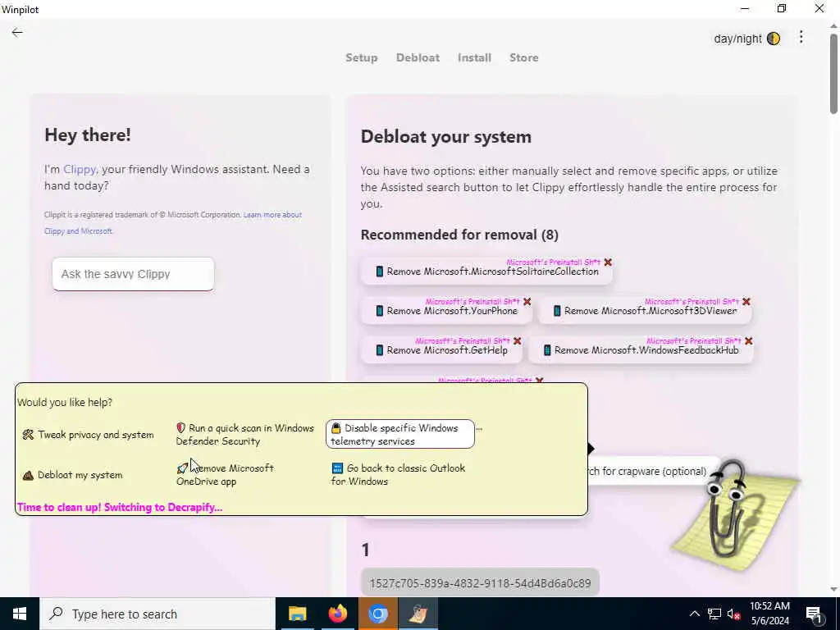Click phone icon beside YourPhone
840x630 pixels.
(x=379, y=311)
